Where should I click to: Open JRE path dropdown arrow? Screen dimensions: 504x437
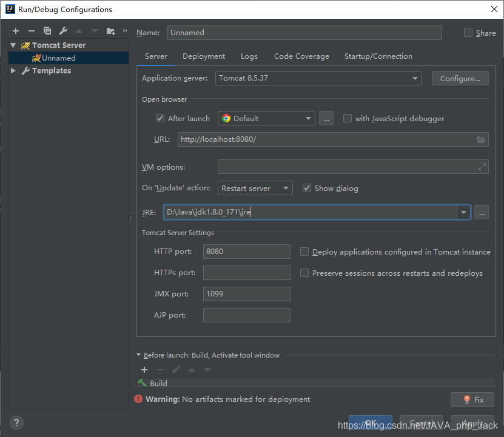pos(463,212)
